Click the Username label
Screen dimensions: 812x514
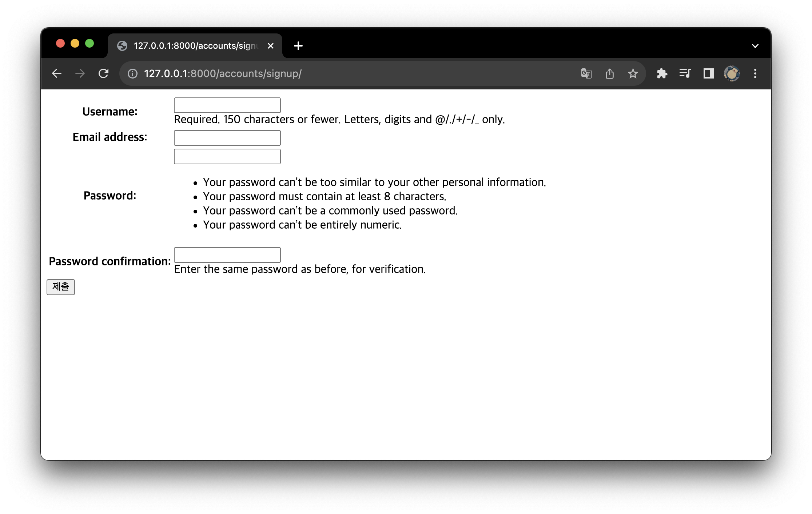(x=110, y=112)
